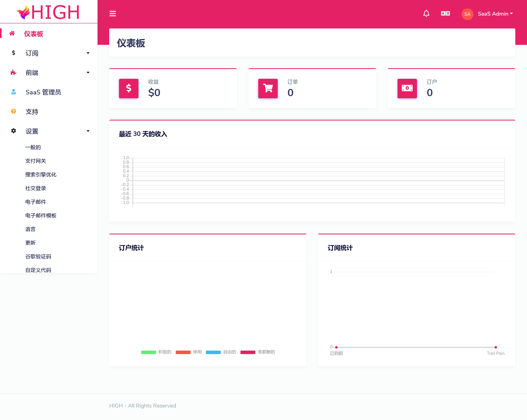The image size is (527, 420).
Task: Select 支付网关 payment gateway settings
Action: pos(35,161)
